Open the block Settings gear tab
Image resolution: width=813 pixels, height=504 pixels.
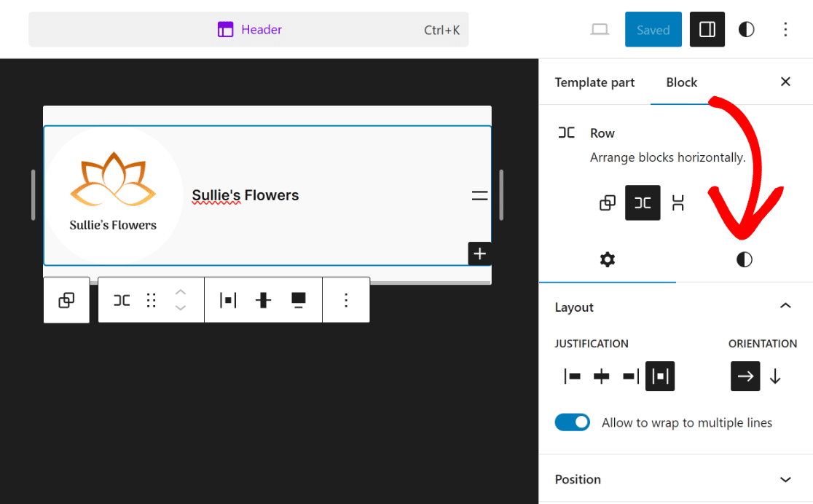pos(607,259)
